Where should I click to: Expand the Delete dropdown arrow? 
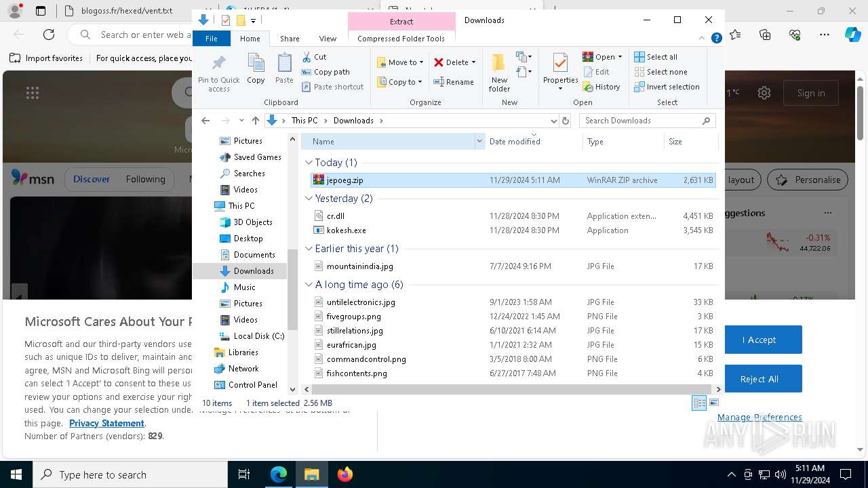click(473, 62)
